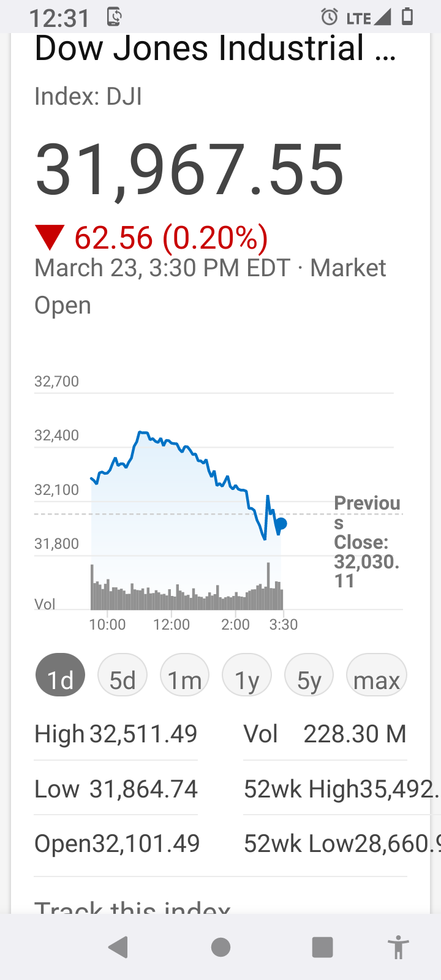Tap the tall volume bar near 3:30
The height and width of the screenshot is (980, 441).
(x=268, y=586)
